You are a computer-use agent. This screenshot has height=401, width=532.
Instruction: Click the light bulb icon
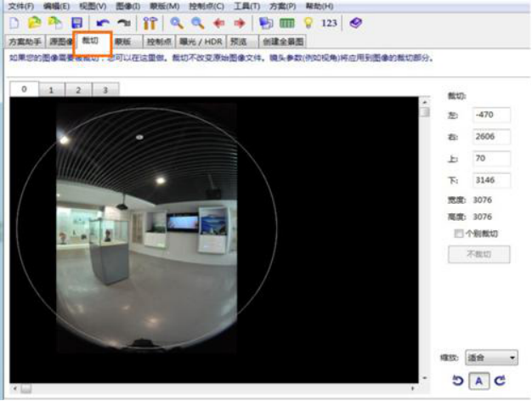(x=308, y=23)
